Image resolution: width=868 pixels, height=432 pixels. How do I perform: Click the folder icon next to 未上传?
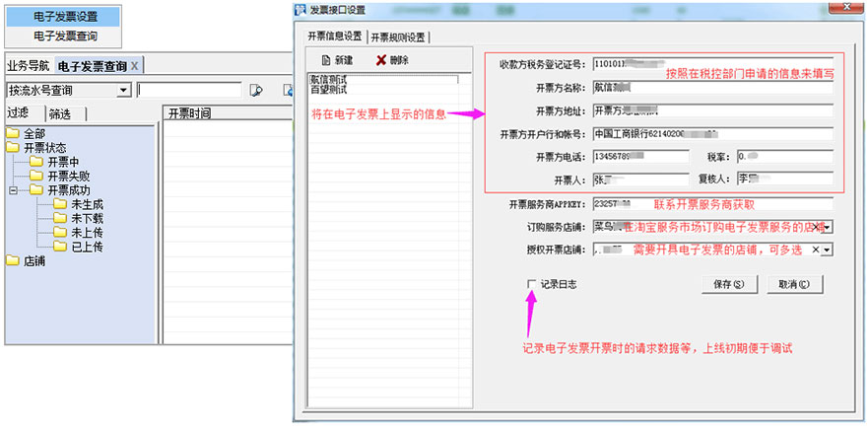pos(60,233)
